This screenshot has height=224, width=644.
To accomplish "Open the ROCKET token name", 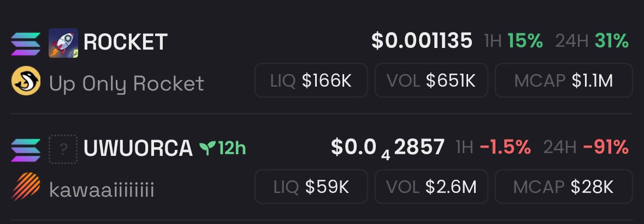I will [125, 42].
